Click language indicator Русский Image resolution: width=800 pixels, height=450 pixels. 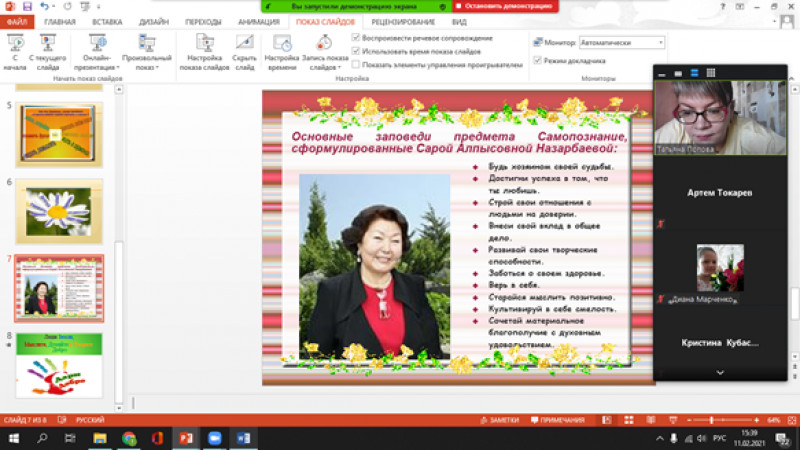tap(90, 420)
